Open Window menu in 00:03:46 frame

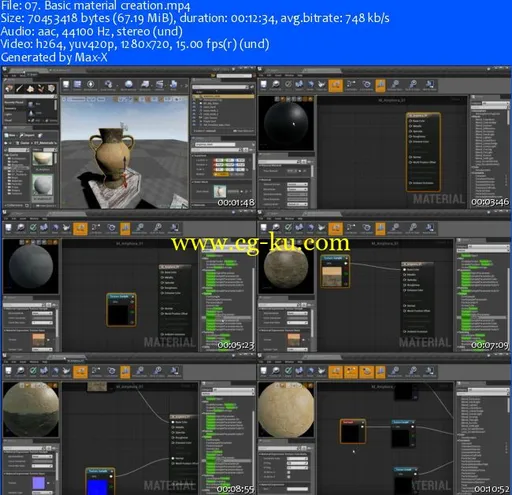[x=289, y=76]
